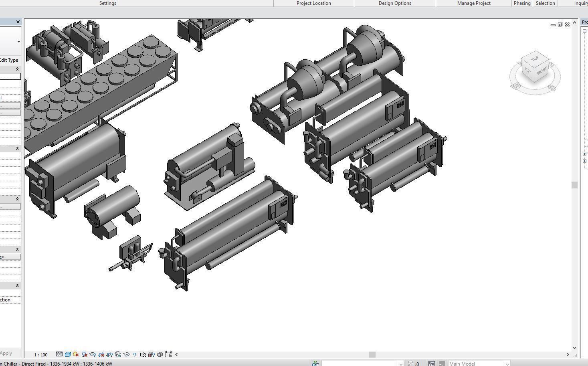
Task: Open the Main Model design option dropdown
Action: pos(479,364)
